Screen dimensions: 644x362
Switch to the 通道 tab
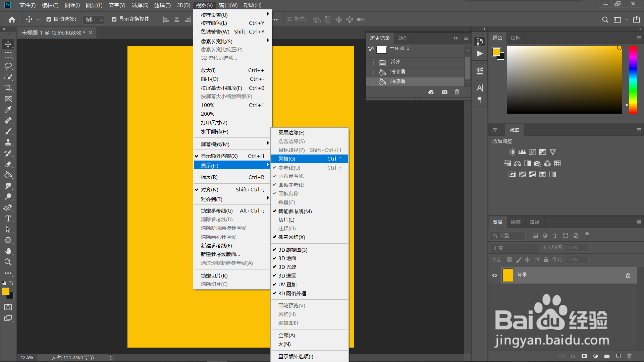516,222
